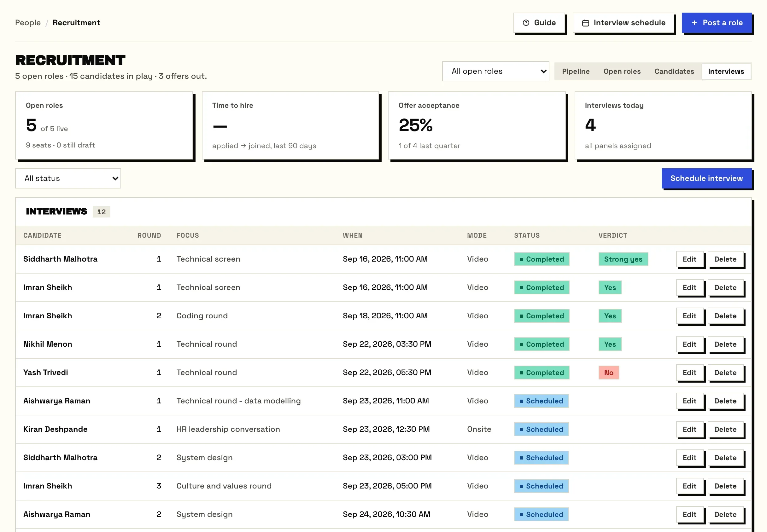Click the Guide help icon button
The image size is (767, 532).
539,23
